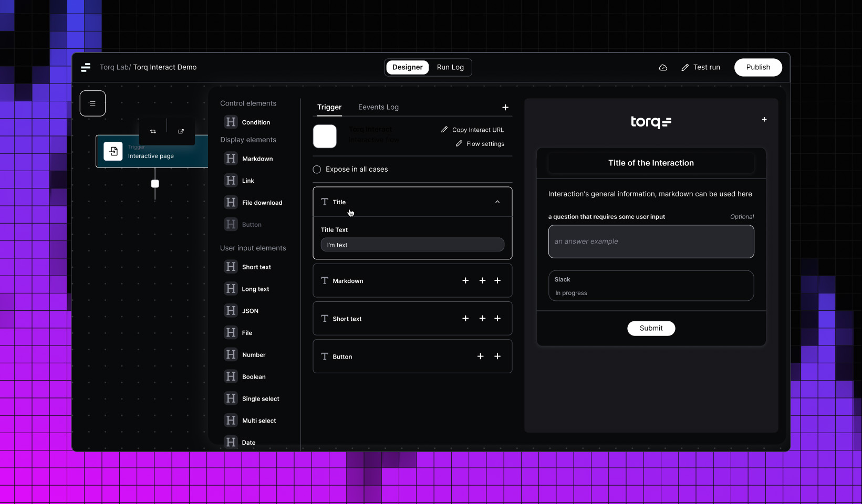This screenshot has height=504, width=862.
Task: Click the cloud save status icon
Action: coord(663,67)
